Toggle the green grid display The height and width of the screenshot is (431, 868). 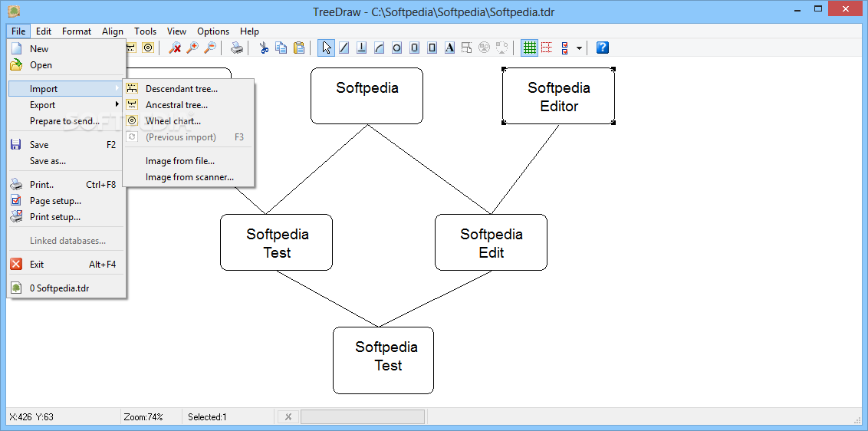530,48
